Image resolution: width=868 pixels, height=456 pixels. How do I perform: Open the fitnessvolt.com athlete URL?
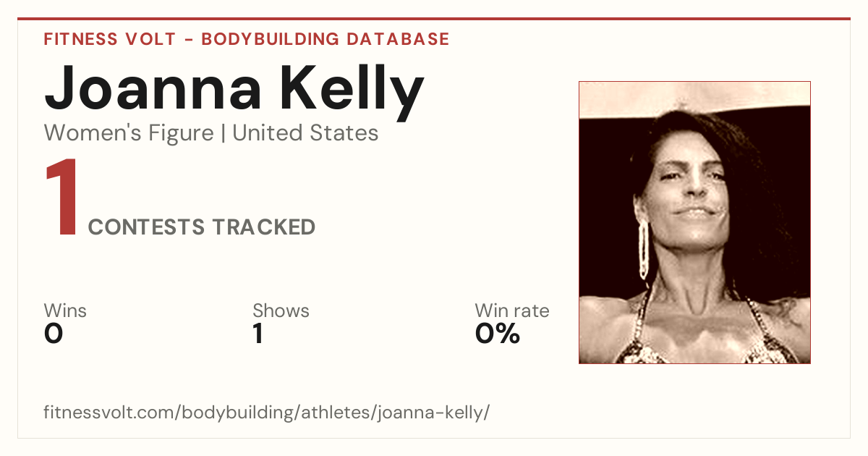(267, 413)
